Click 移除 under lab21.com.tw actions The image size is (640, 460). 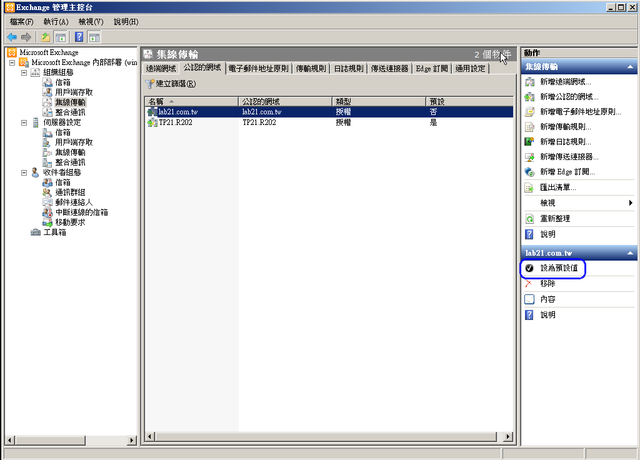click(548, 284)
